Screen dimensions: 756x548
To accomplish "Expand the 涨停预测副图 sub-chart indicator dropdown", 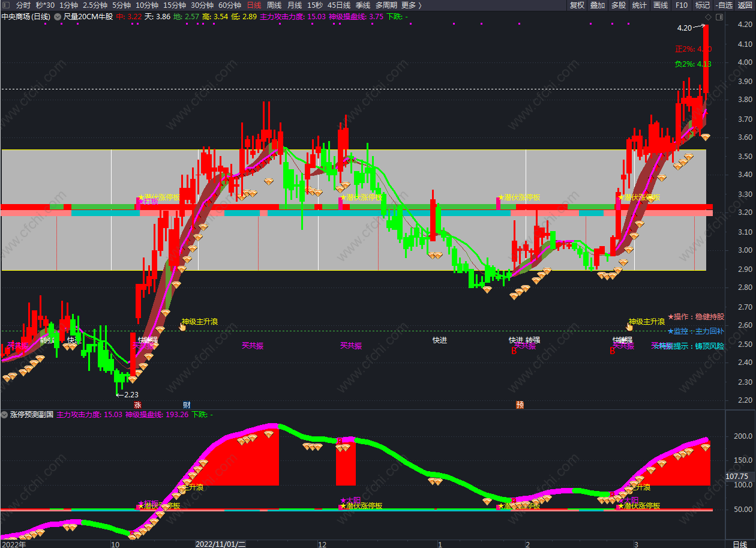I will pos(5,414).
